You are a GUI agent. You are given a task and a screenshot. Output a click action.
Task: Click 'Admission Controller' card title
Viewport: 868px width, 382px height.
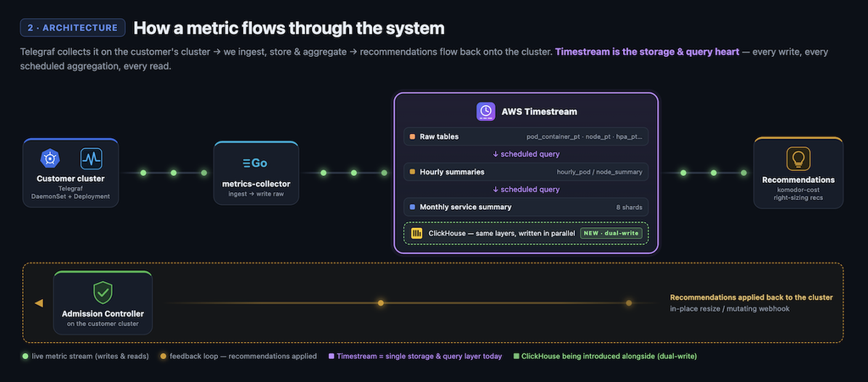[103, 313]
